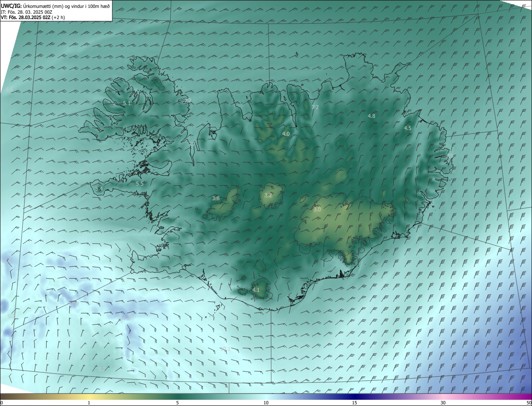Click the 5.1 value over the Westfjords
The image size is (532, 406).
(x=127, y=103)
